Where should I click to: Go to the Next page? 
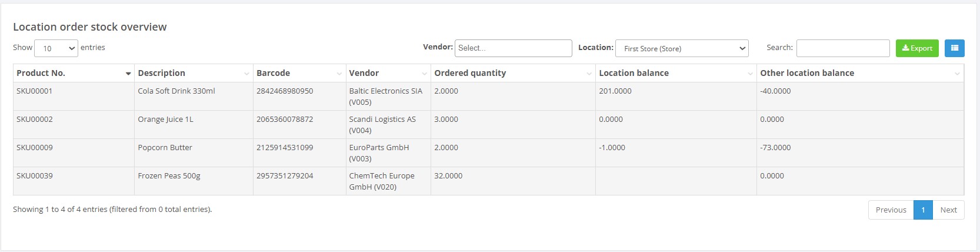click(x=948, y=210)
